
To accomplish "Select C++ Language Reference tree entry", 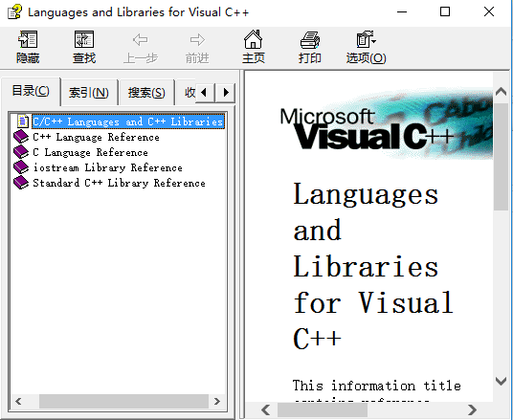I will click(x=96, y=137).
